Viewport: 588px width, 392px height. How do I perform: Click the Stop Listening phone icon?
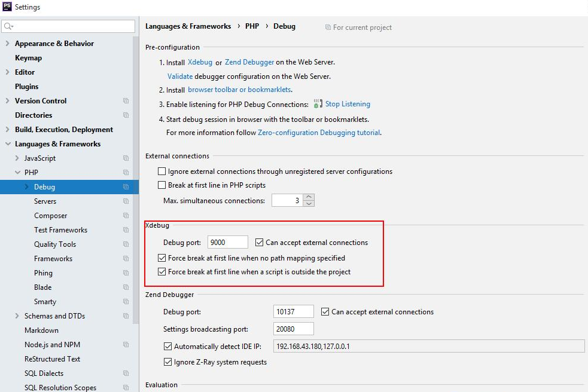pyautogui.click(x=318, y=104)
